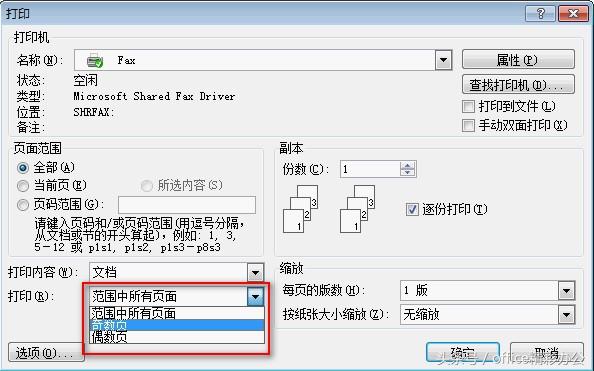Open the 按纸张大小缩放 dropdown arrow
The image size is (594, 371).
pyautogui.click(x=567, y=315)
